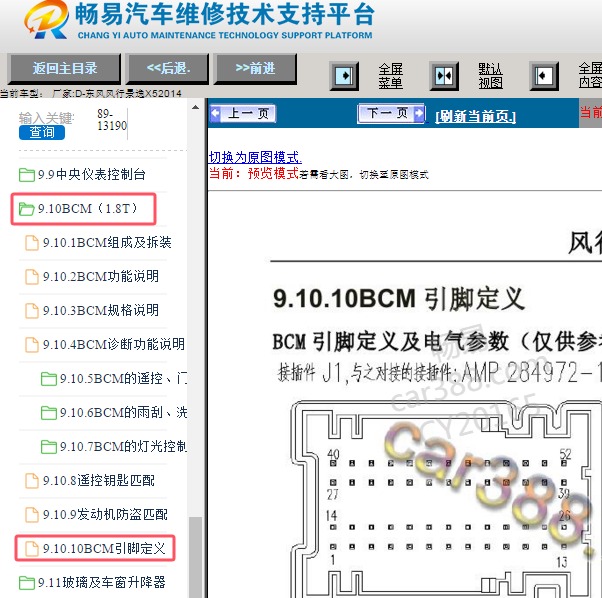This screenshot has height=598, width=602.
Task: Open 9.10.3BCM规格说明 page
Action: (x=101, y=310)
